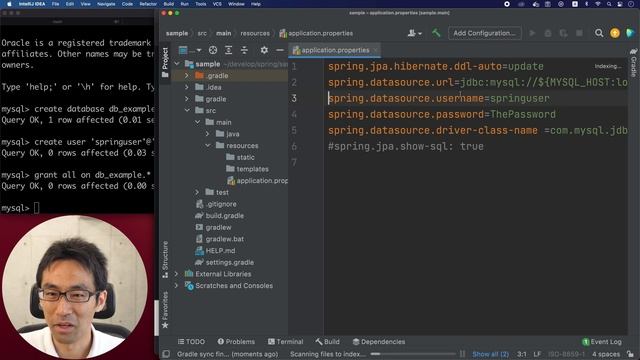This screenshot has height=360, width=640.
Task: Select the build.gradle file
Action: 219,216
